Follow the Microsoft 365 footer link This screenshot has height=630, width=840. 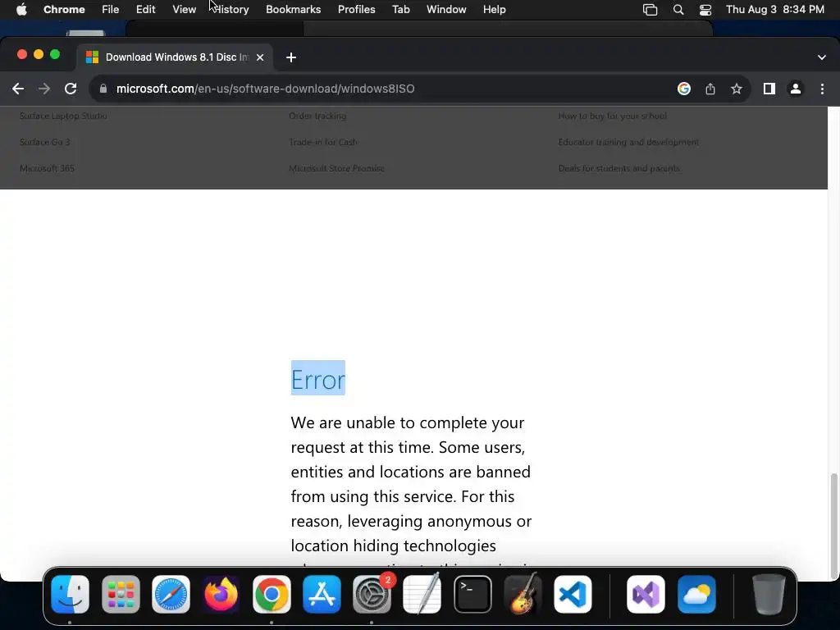[47, 168]
